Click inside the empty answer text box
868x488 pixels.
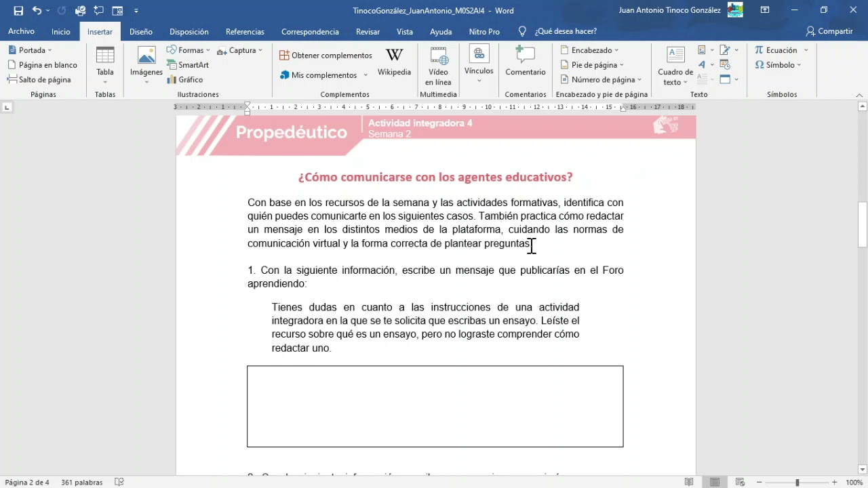click(435, 407)
